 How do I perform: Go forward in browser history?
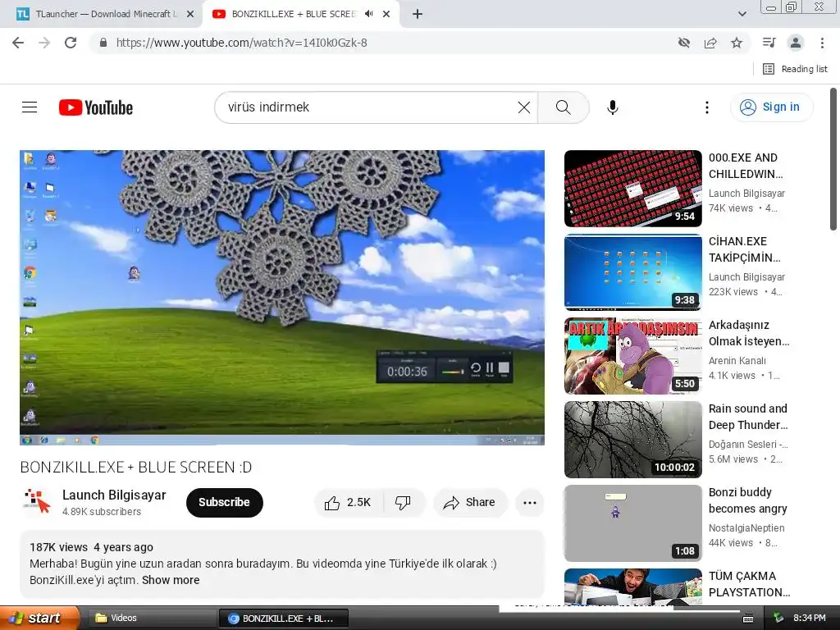44,43
